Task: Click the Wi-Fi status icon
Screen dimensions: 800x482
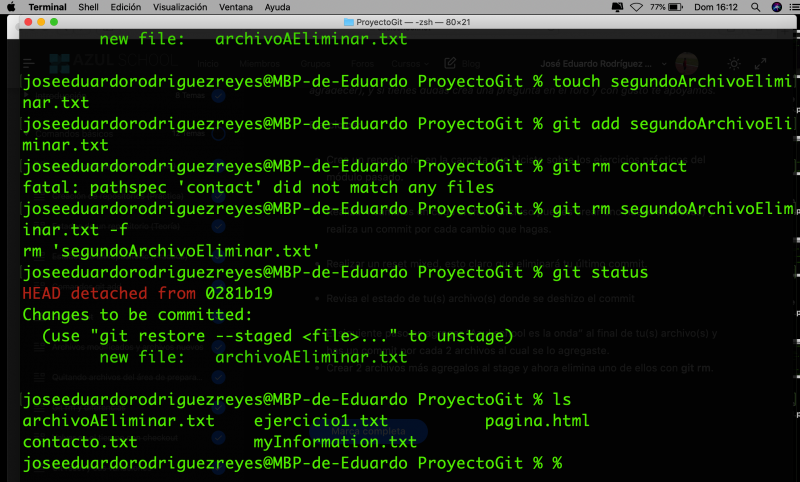Action: pyautogui.click(x=636, y=7)
